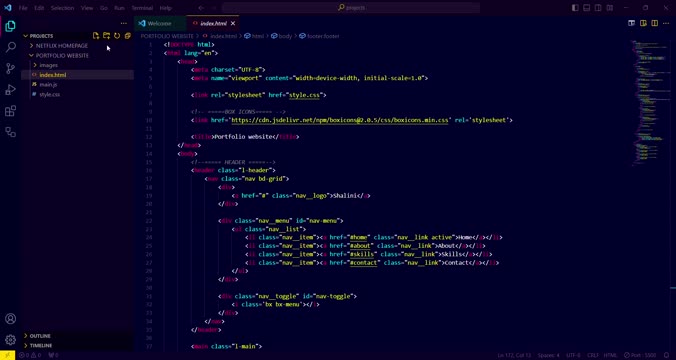Expand the TIMELINE section
The image size is (676, 360).
click(78, 345)
